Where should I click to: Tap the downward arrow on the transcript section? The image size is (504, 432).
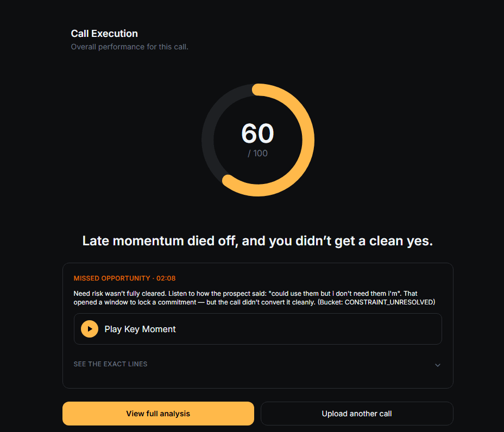coord(438,365)
